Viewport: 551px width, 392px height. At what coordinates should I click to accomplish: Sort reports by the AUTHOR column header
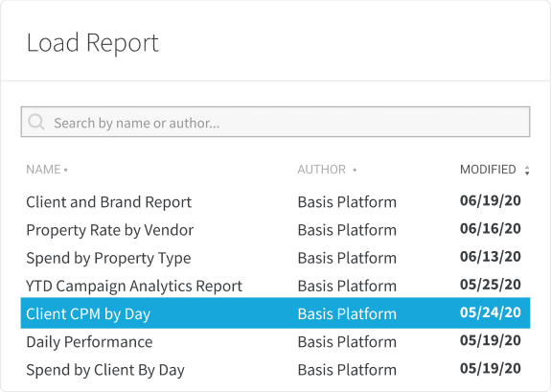tap(322, 170)
